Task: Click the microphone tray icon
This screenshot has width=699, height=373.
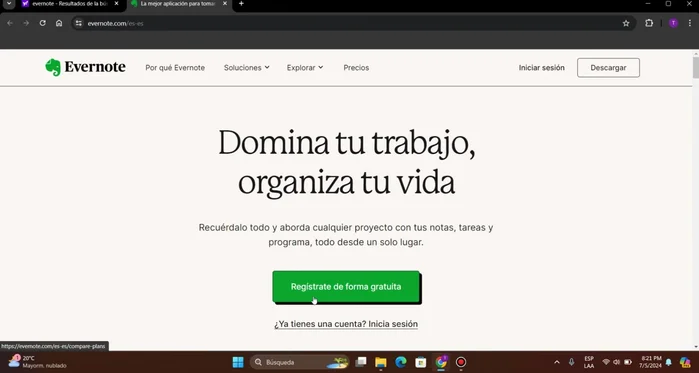Action: (572, 362)
